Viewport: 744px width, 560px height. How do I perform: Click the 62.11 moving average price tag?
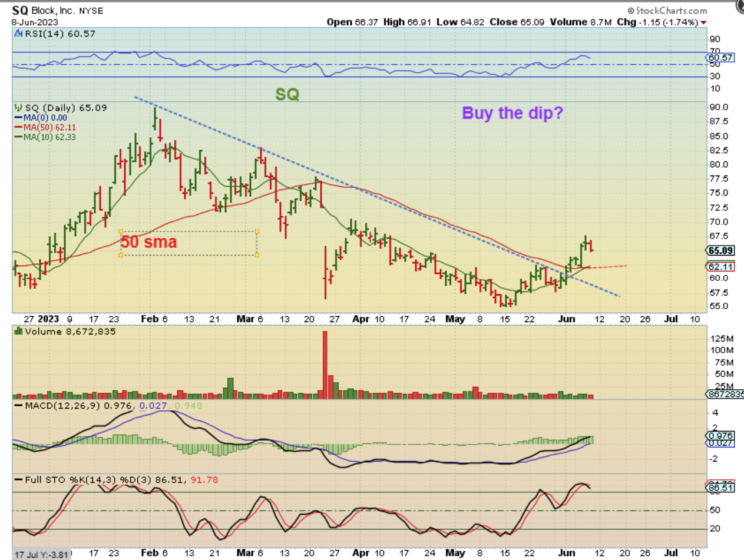720,266
